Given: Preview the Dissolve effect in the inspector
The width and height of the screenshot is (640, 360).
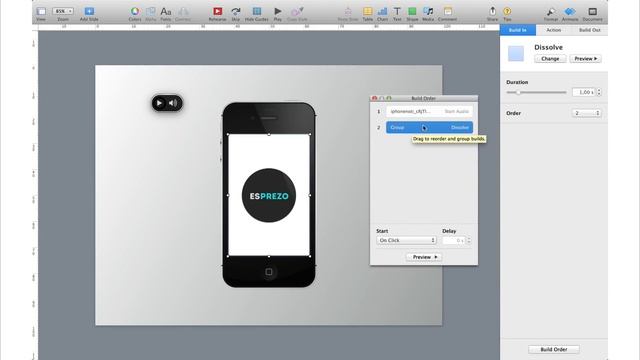Looking at the screenshot, I should coord(585,59).
